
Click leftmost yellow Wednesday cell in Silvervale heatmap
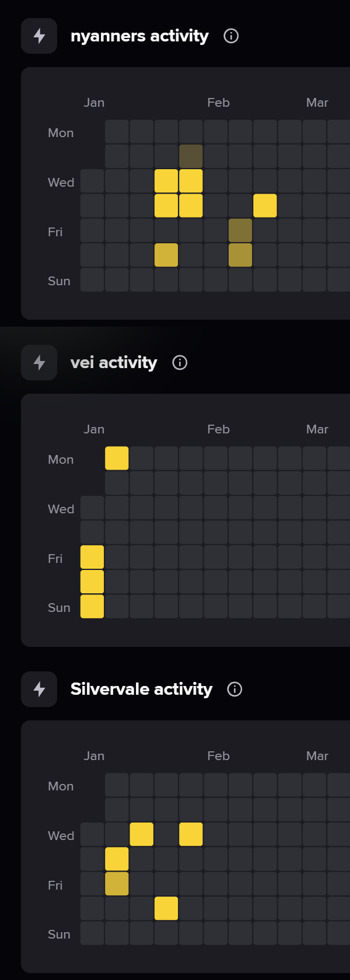(142, 834)
